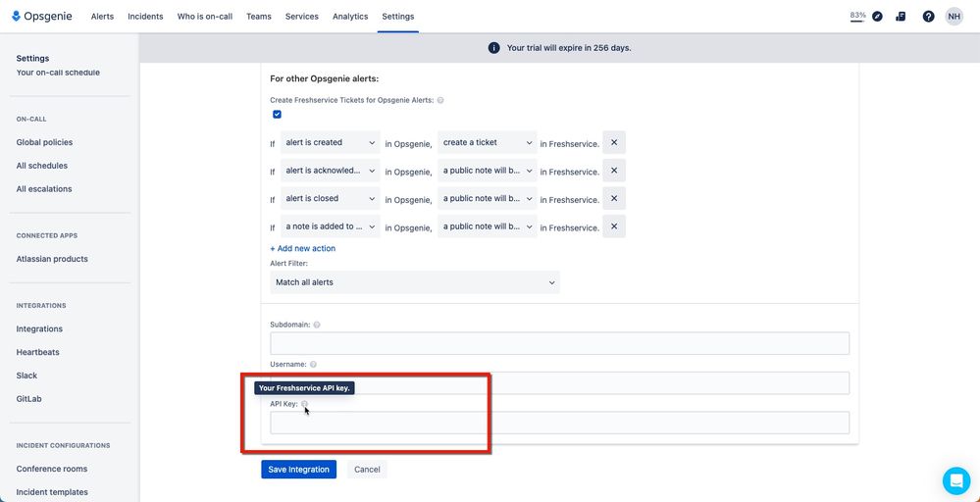Open the Teams tab
Screen dimensions: 980x502
coord(259,17)
